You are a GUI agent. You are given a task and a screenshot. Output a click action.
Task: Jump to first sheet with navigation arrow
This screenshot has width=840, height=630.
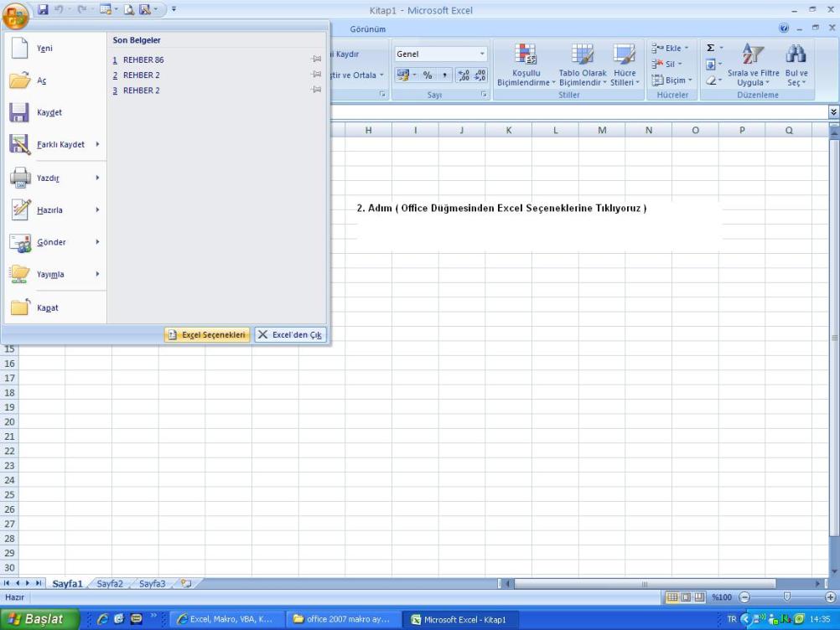7,583
